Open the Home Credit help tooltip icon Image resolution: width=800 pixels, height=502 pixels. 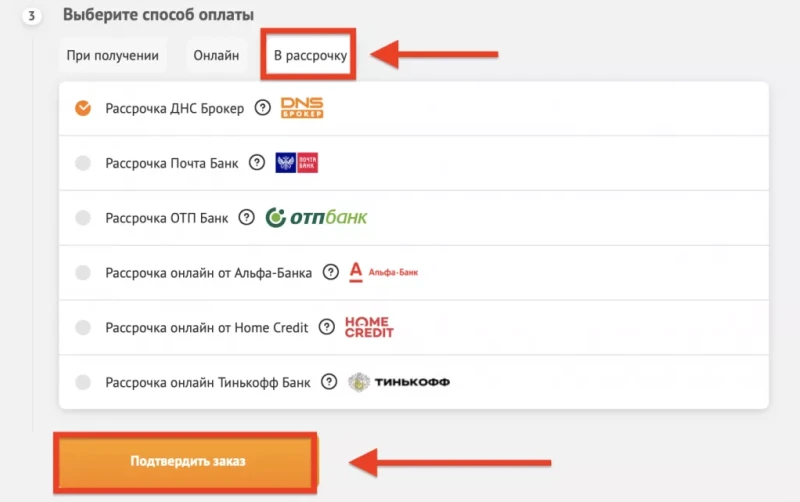click(327, 327)
